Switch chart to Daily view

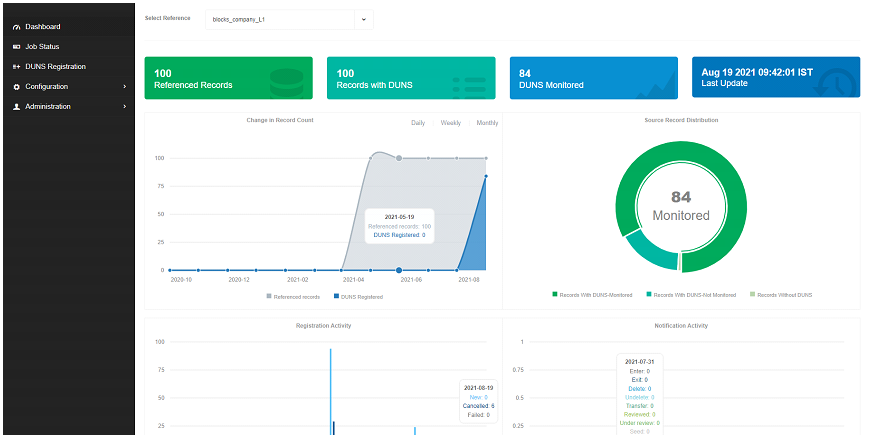tap(418, 123)
